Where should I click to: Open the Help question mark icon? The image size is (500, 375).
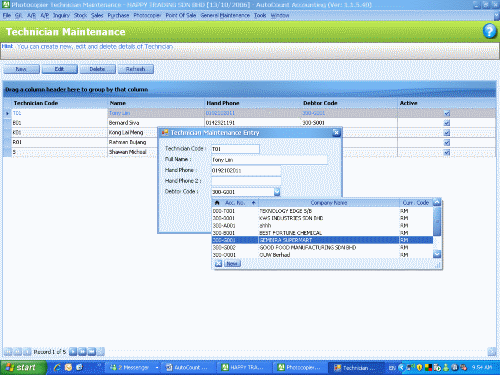[x=489, y=32]
